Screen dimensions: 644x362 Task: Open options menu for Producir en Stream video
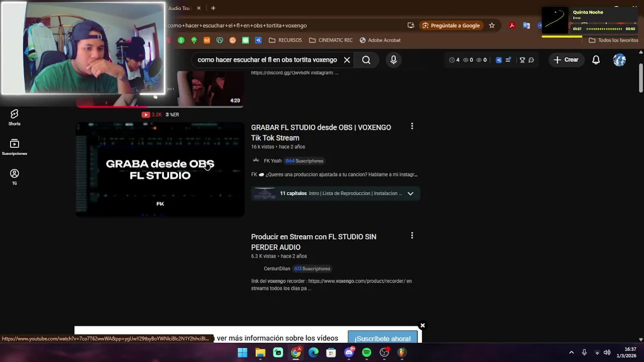[x=412, y=235]
